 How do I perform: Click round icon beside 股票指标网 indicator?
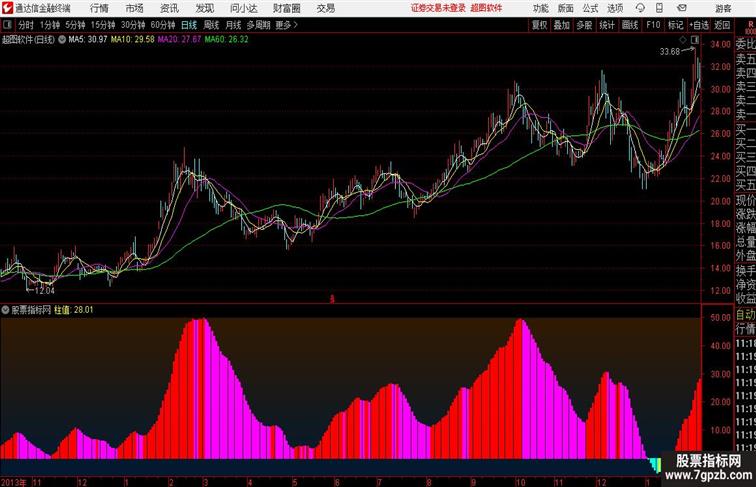(x=5, y=310)
